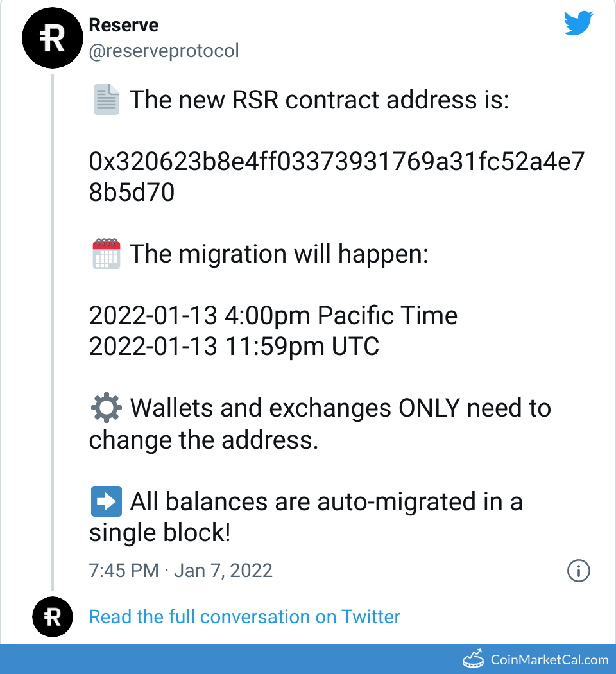The width and height of the screenshot is (616, 674).
Task: Open the Reserve profile avatar
Action: (53, 38)
